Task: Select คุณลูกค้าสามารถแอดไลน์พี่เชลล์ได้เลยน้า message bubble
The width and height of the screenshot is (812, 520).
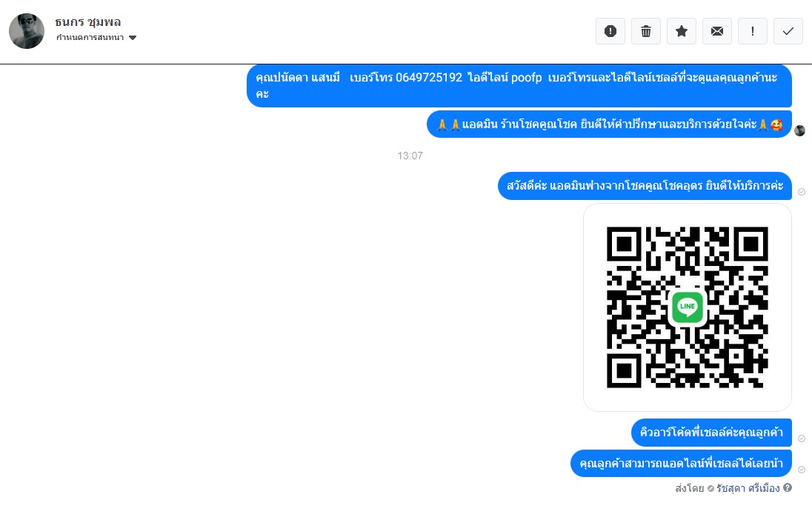Action: click(682, 463)
